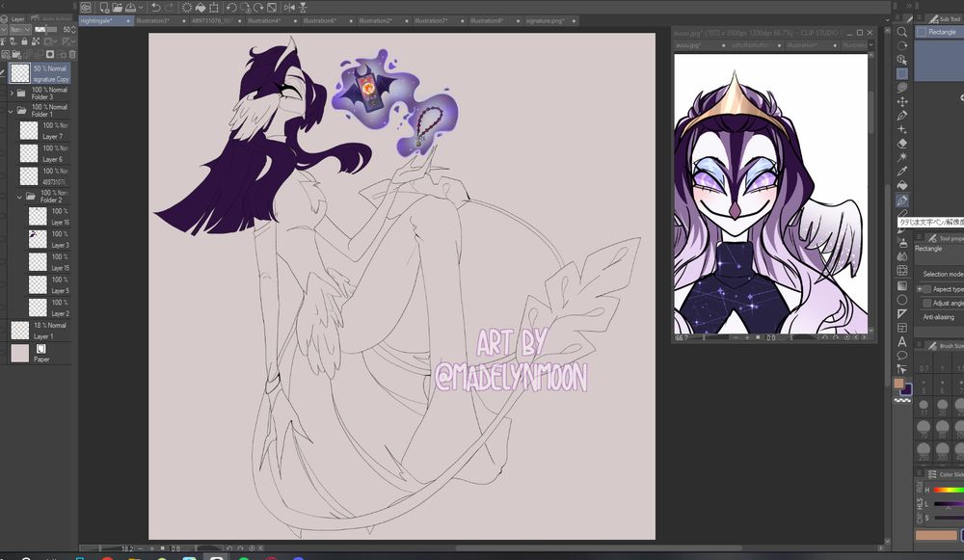Select the signature Copy layer
Viewport: 964px width, 560px height.
coord(40,73)
